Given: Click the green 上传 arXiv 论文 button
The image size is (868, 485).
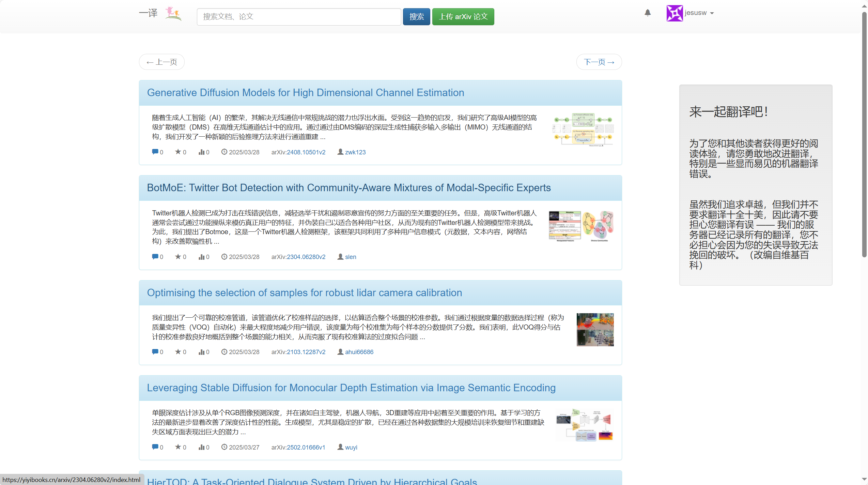Looking at the screenshot, I should coord(463,17).
